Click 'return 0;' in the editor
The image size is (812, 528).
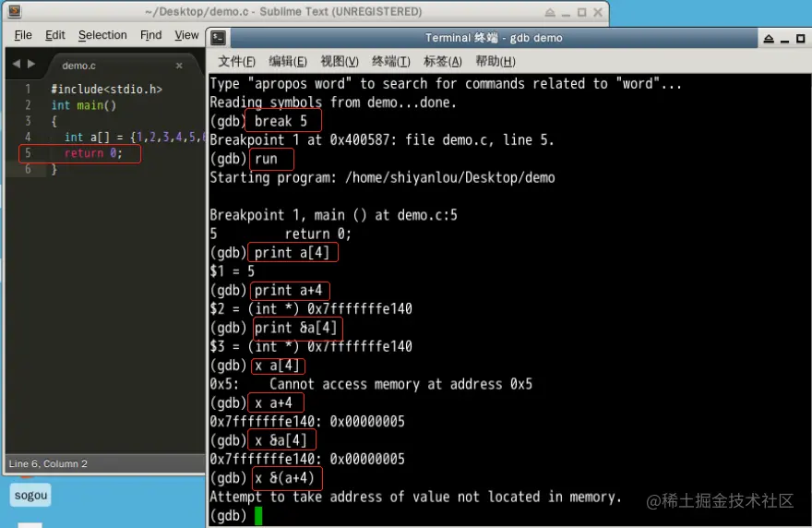coord(93,153)
